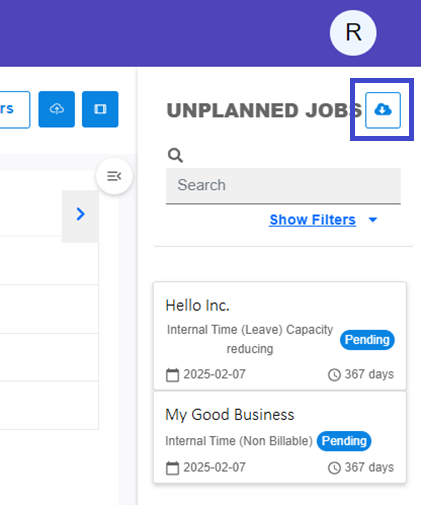Click the Pending badge on Hello Inc.
The image size is (421, 505).
coord(367,340)
